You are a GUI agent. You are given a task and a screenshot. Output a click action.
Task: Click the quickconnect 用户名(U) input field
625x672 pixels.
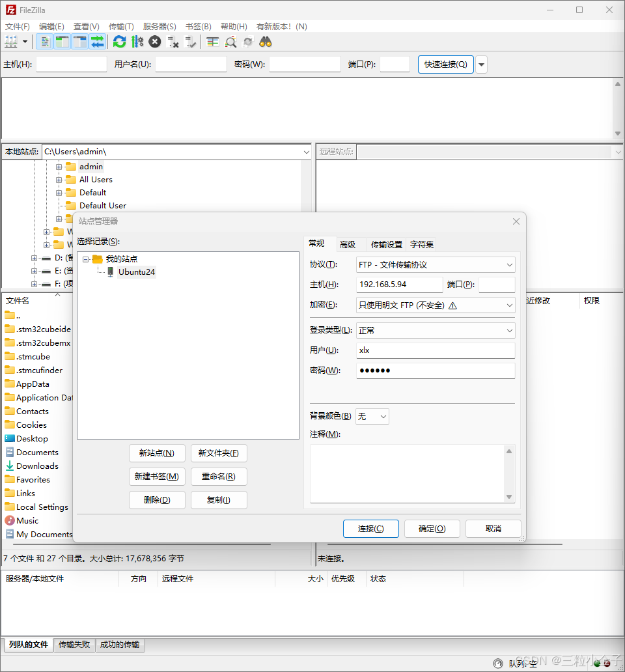191,64
